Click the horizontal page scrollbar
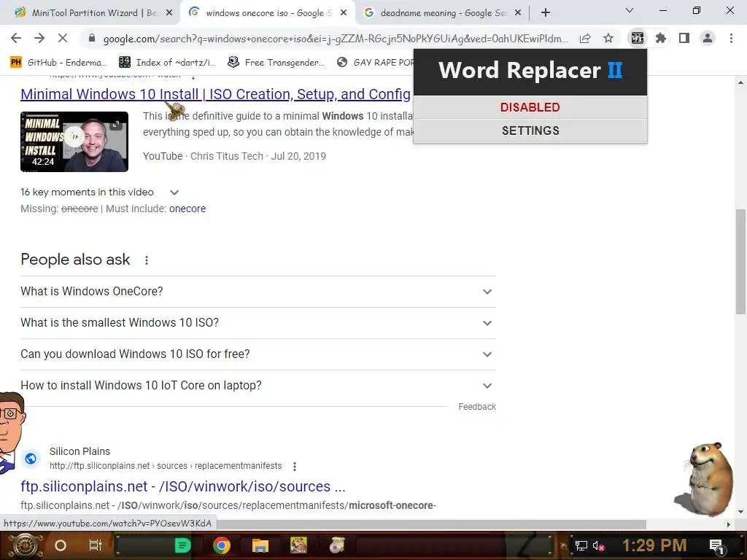Screen dimensions: 747x560 [x=431, y=524]
